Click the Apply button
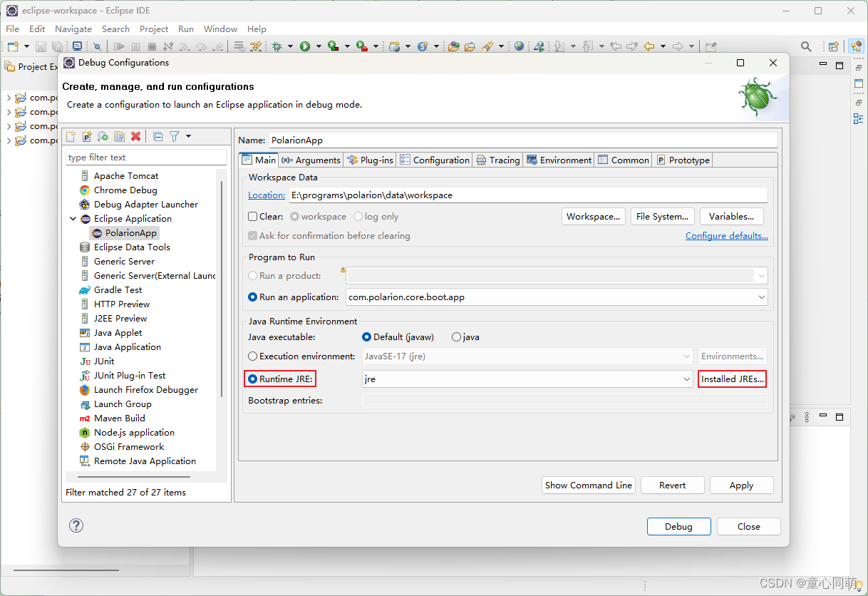Screen dimensions: 868x596 click(741, 485)
